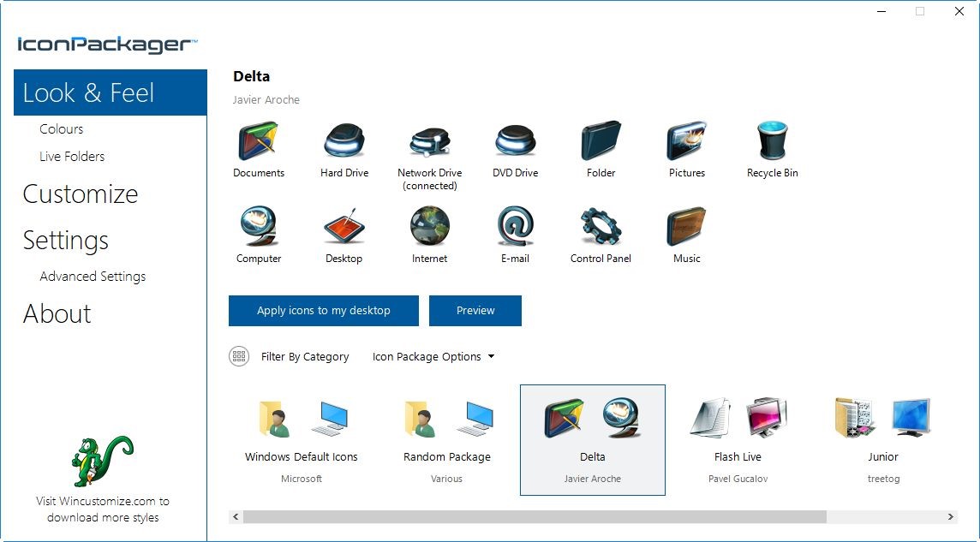Screen dimensions: 980x542
Task: Close the IconPackager window
Action: 959,11
